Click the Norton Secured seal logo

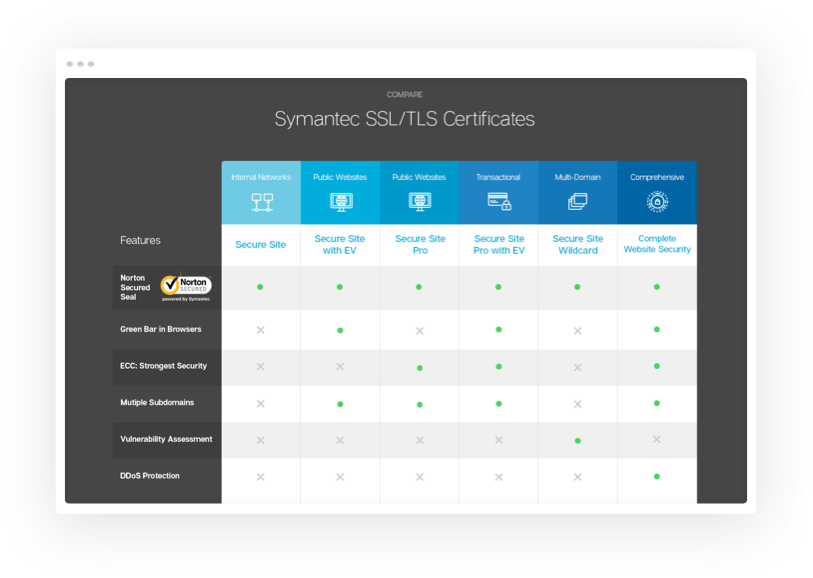[186, 288]
